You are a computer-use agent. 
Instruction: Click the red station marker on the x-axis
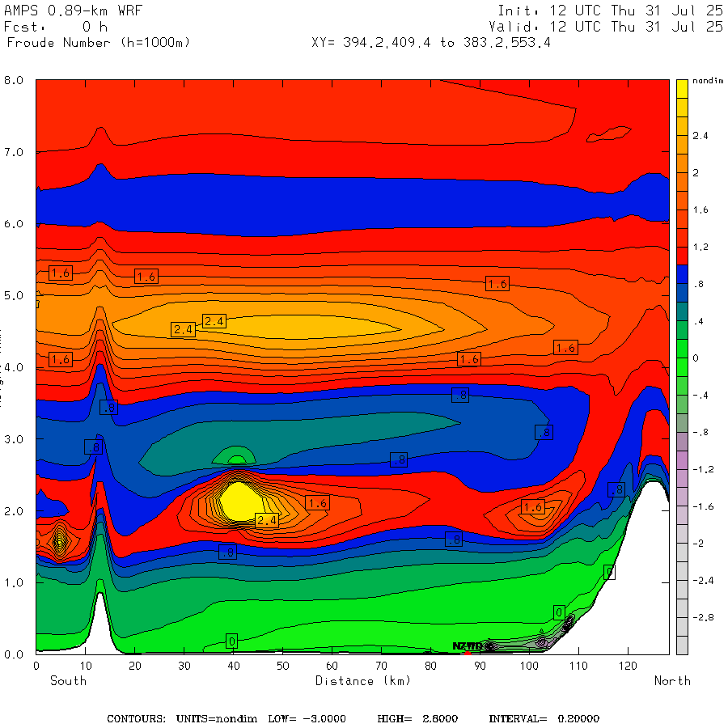coord(468,654)
